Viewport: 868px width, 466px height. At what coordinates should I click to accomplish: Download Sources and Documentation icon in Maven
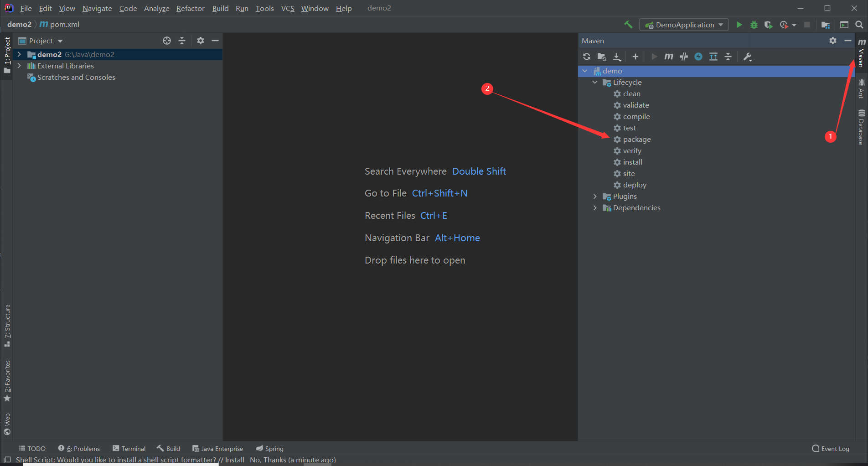617,57
